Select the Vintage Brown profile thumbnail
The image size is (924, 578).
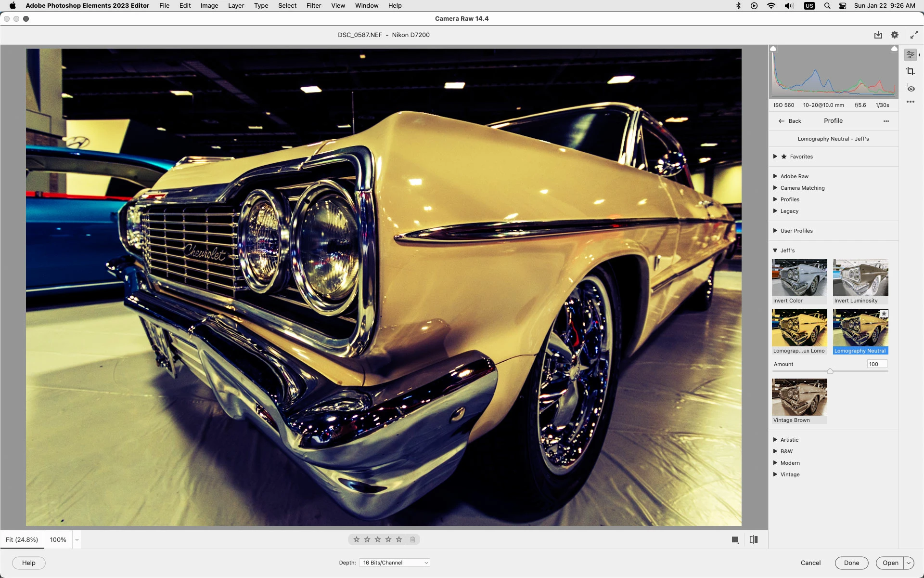(799, 397)
